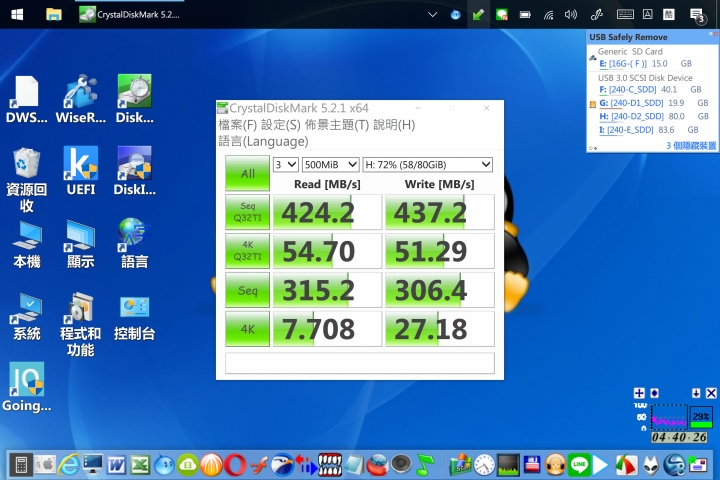Close the monitor widget with X button
The image size is (720, 480).
pos(711,393)
